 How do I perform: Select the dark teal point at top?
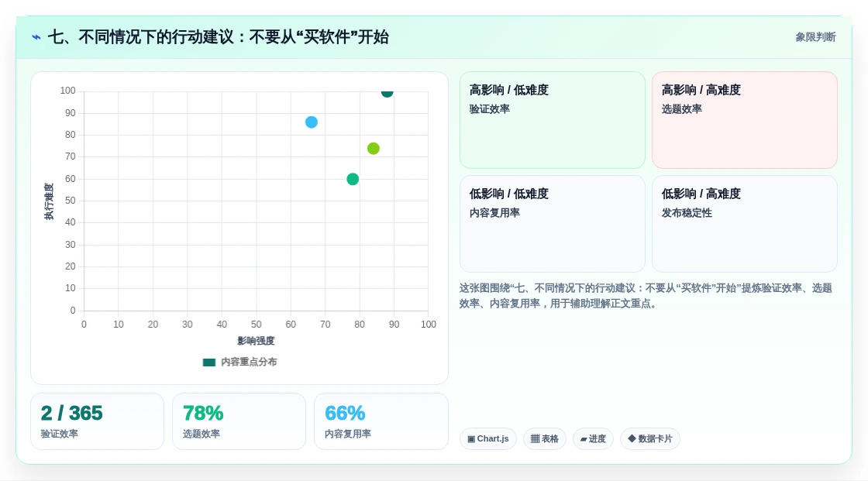387,92
